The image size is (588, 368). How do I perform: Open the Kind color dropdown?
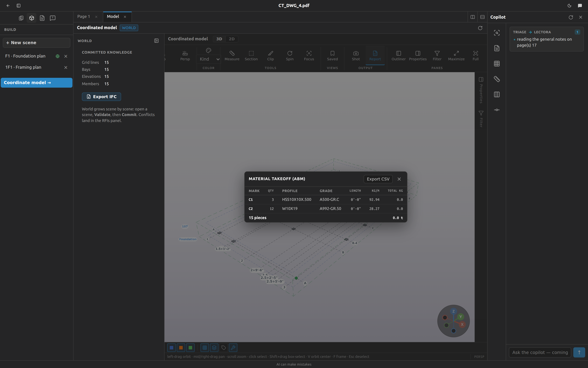pos(208,59)
